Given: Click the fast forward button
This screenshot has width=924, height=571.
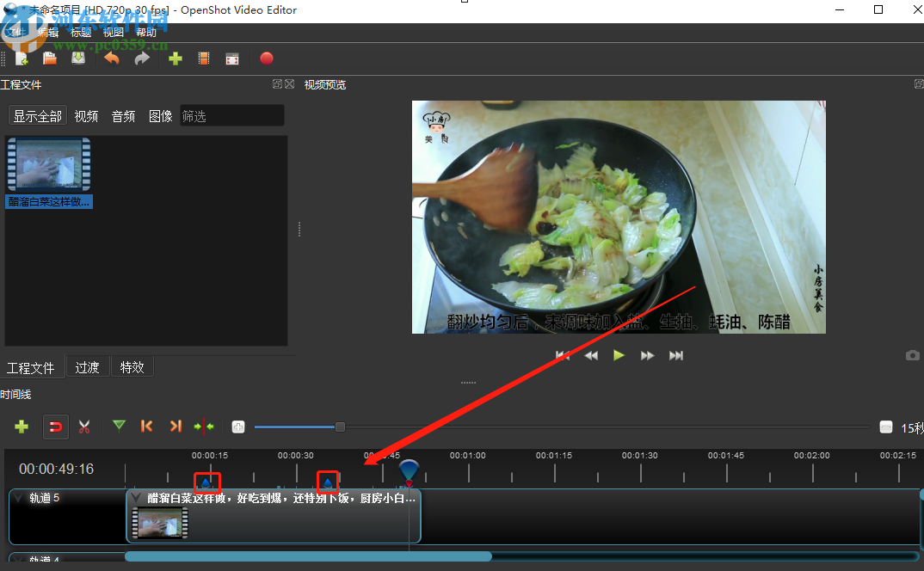Looking at the screenshot, I should pos(647,355).
